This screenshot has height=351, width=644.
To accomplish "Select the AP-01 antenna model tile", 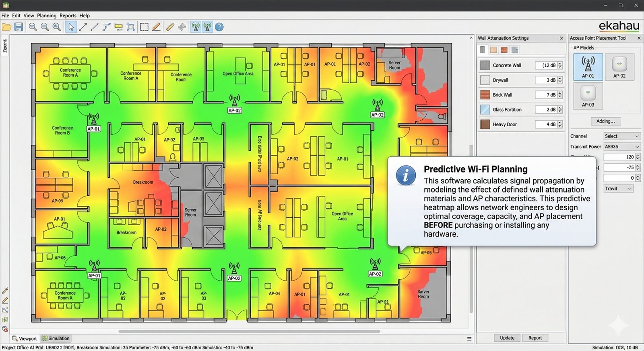I will pos(588,67).
